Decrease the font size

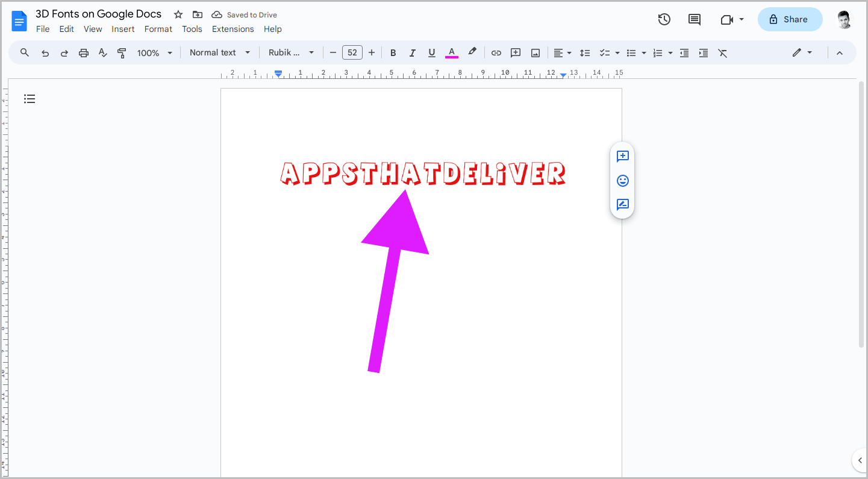pos(333,53)
